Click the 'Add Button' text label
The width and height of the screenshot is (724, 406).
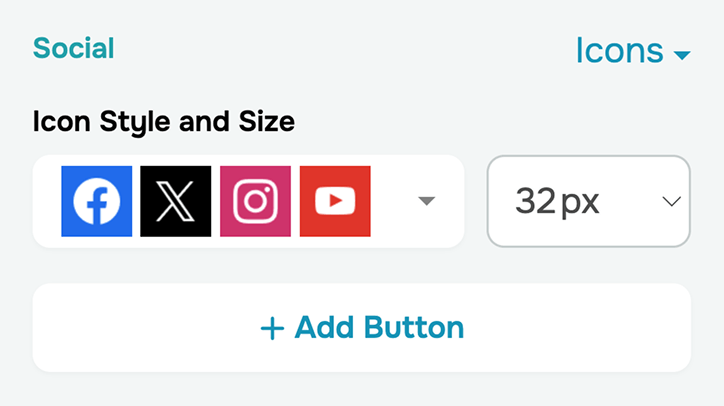pos(379,327)
